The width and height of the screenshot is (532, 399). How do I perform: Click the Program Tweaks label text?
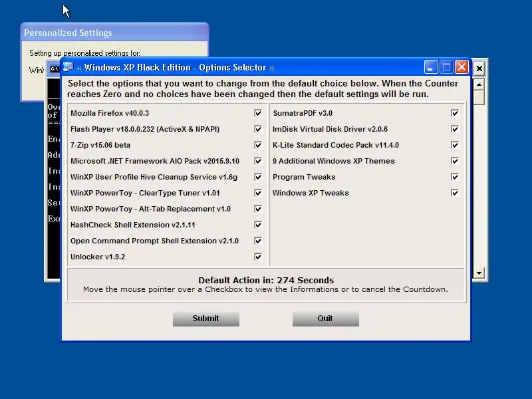(304, 177)
